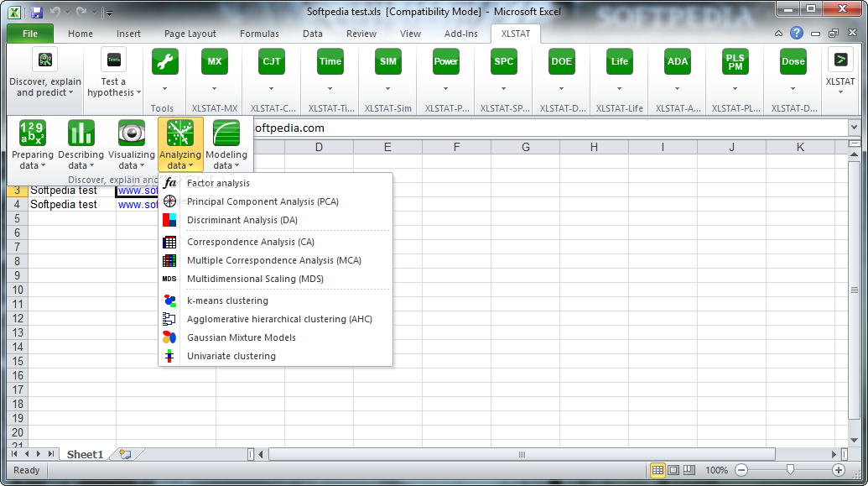Select column header G
868x486 pixels.
click(525, 147)
